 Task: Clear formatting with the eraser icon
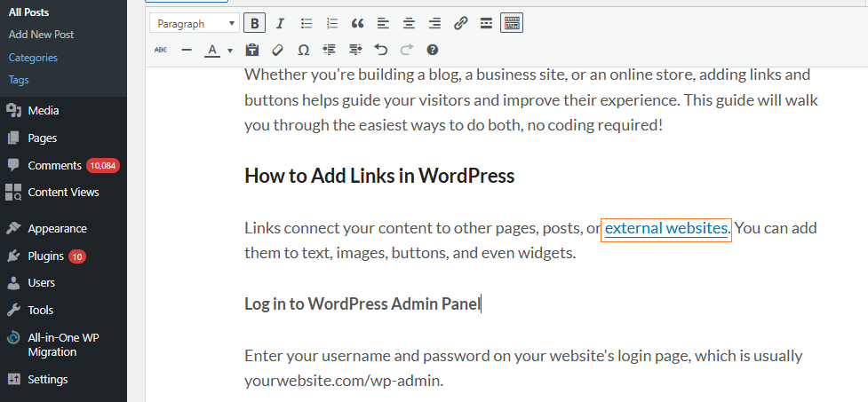[278, 50]
